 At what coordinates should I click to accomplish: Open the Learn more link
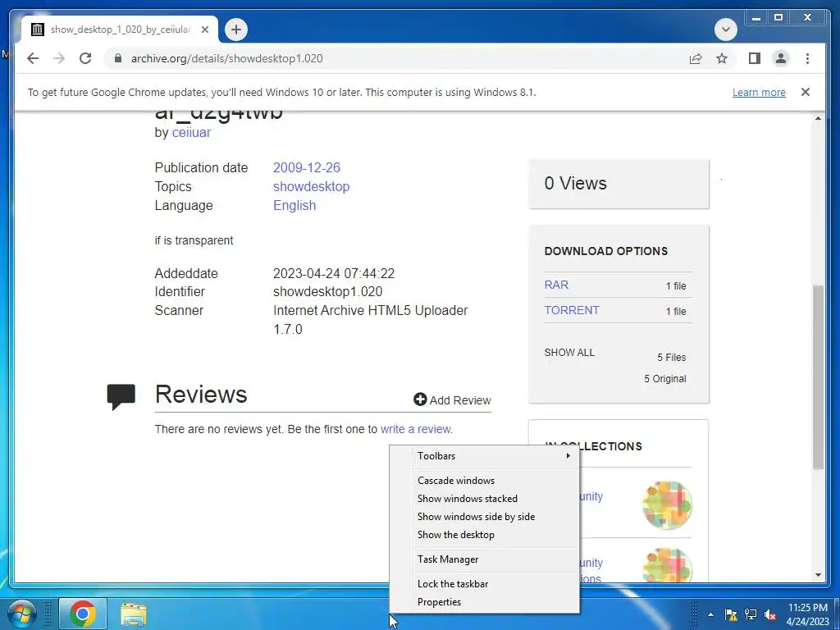coord(759,92)
